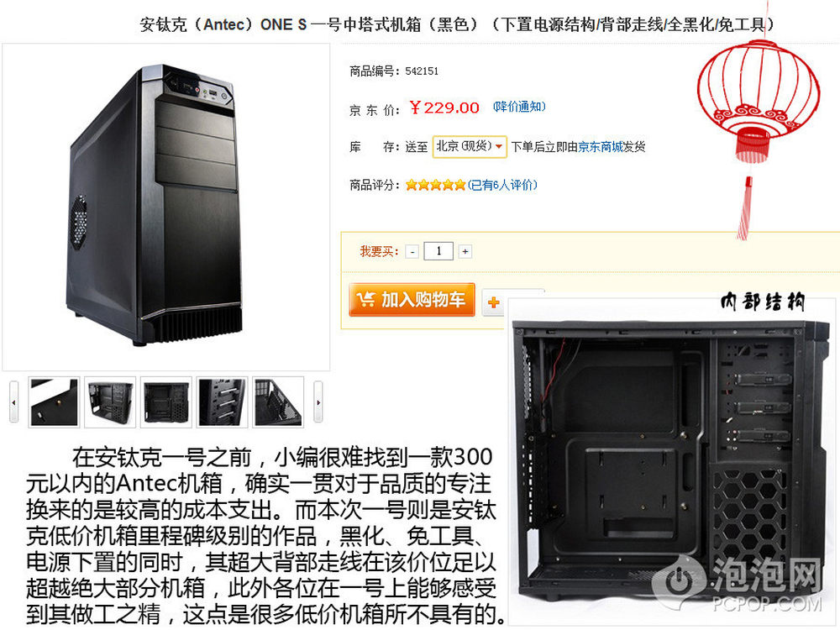The image size is (840, 630).
Task: Select the first product thumbnail
Action: [x=54, y=402]
